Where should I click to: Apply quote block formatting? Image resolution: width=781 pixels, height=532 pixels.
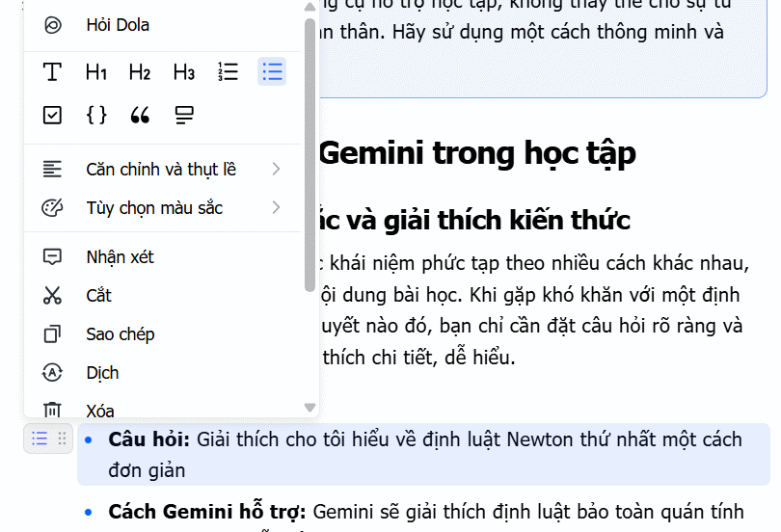point(140,115)
